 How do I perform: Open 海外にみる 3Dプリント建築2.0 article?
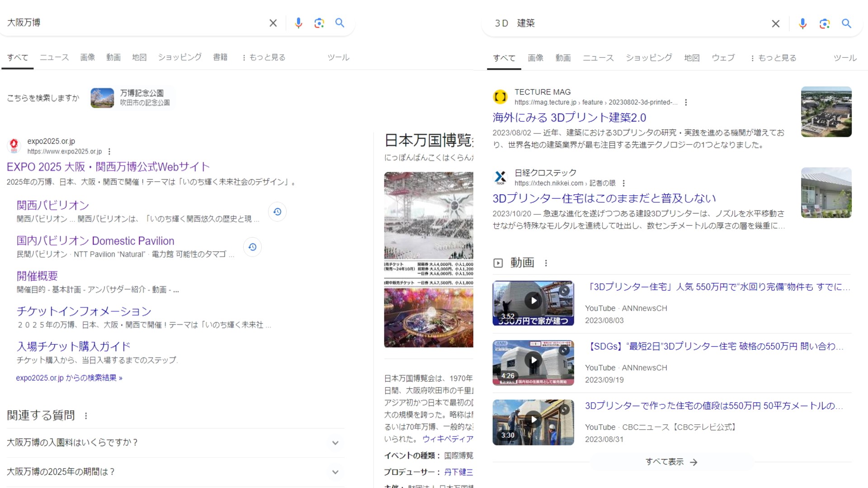click(569, 117)
